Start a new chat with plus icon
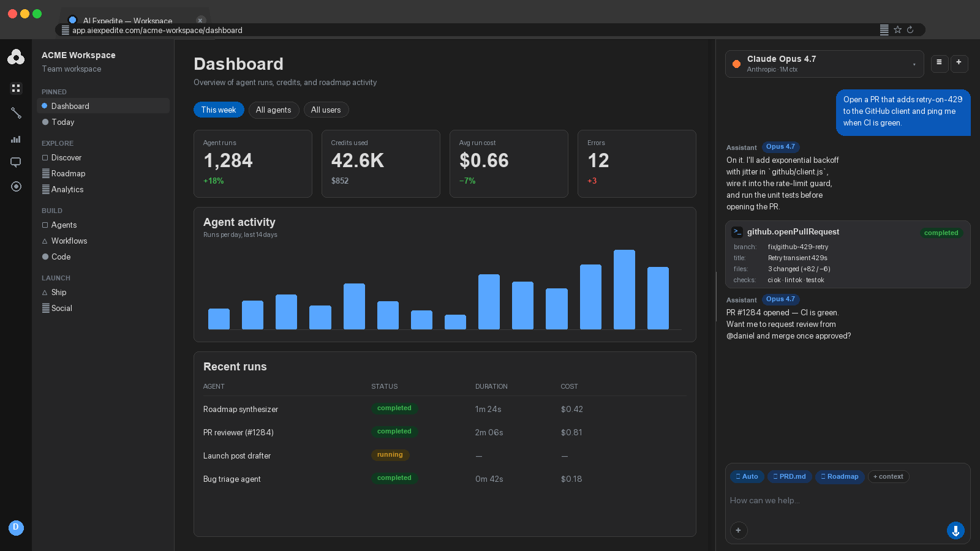This screenshot has height=551, width=980. tap(959, 62)
